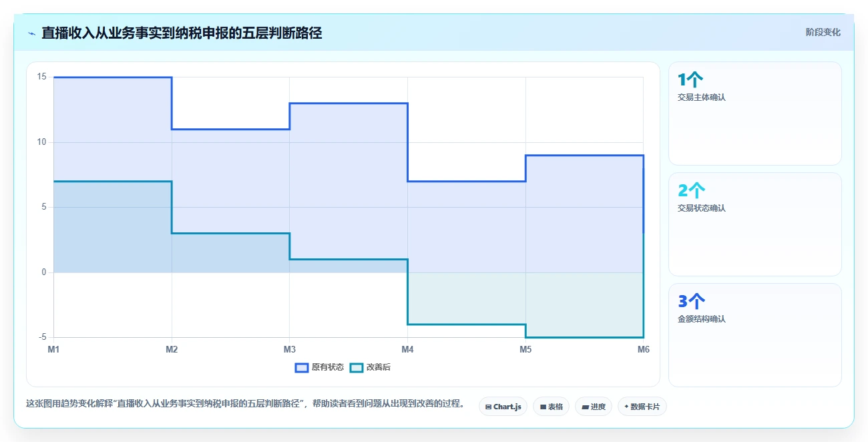Click the sparkle icon in 数据卡片 chip
The height and width of the screenshot is (442, 868).
point(626,407)
